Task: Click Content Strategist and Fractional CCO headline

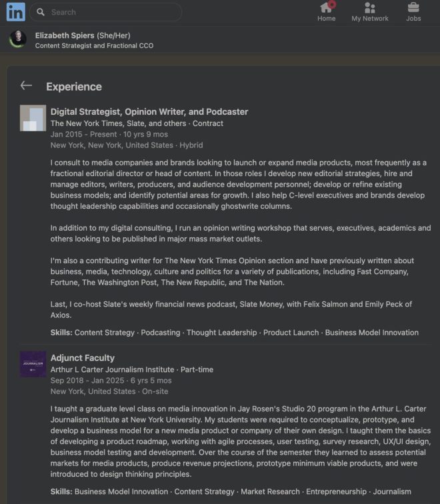Action: tap(94, 45)
